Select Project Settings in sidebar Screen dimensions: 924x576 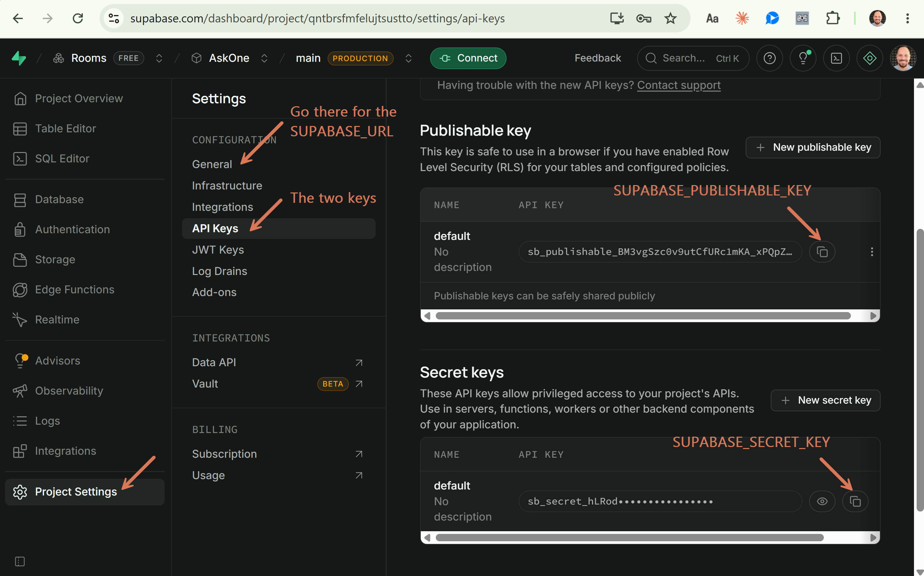84,492
